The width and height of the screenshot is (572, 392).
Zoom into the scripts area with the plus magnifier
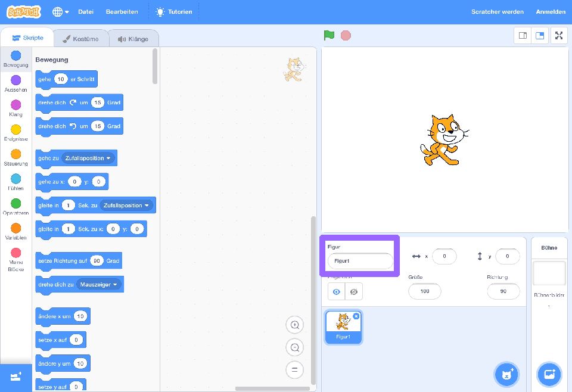click(294, 325)
